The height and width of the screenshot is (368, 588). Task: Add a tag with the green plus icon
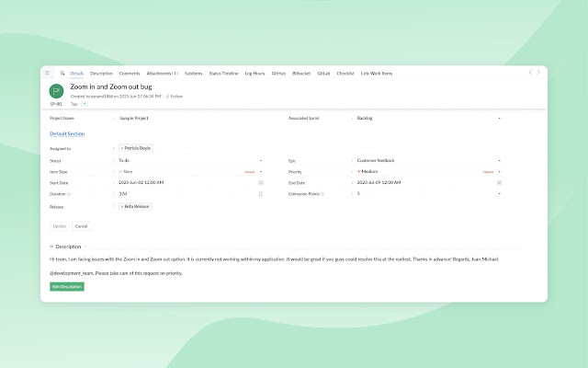pyautogui.click(x=85, y=104)
